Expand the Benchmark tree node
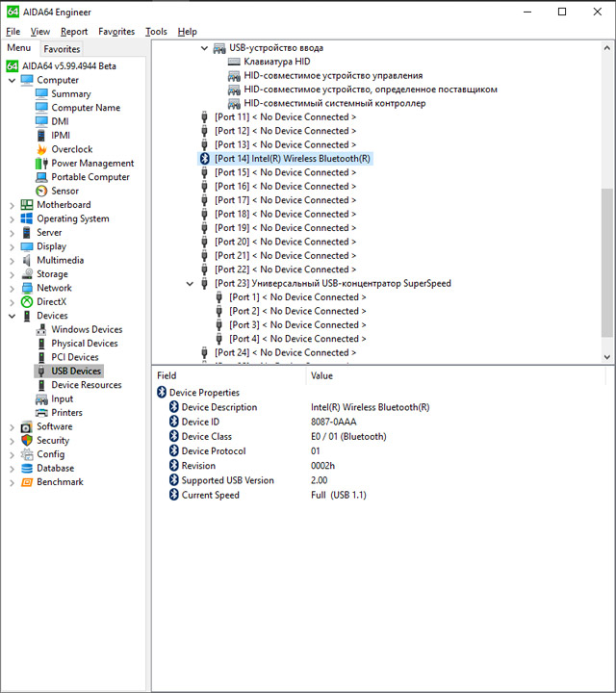 tap(12, 482)
